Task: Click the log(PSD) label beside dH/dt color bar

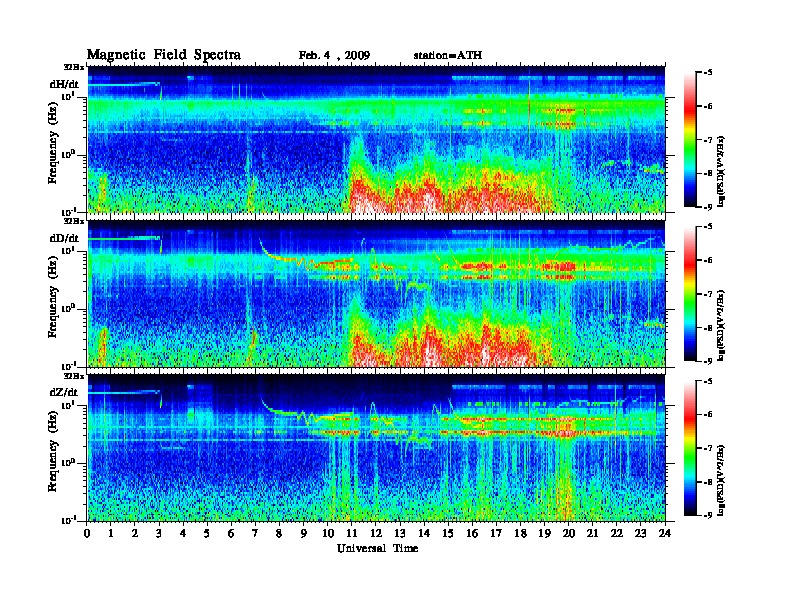Action: pyautogui.click(x=722, y=171)
